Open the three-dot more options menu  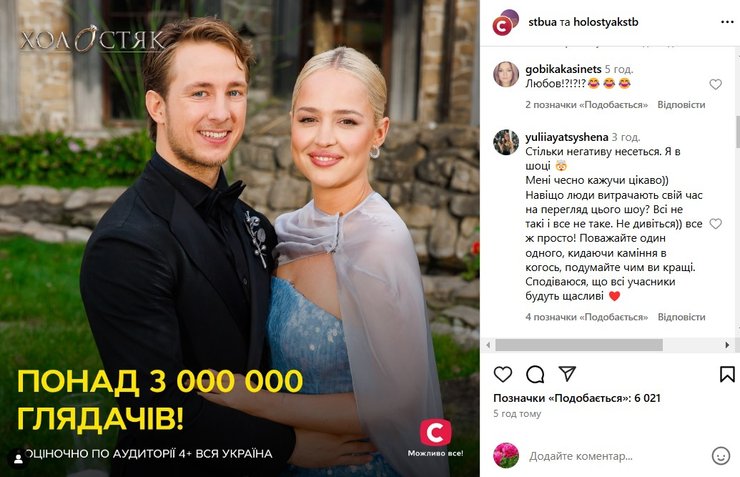coord(727,22)
